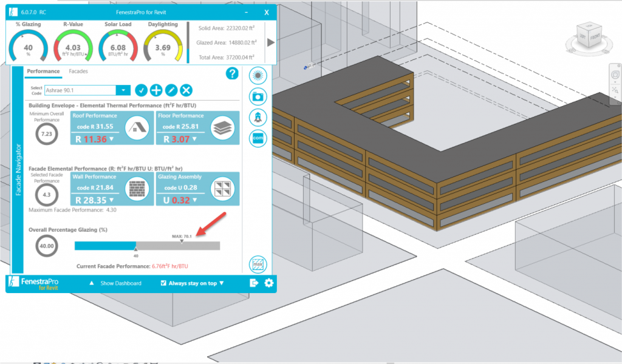Add a new code with plus icon
Screen dimensions: 622x364
(156, 90)
